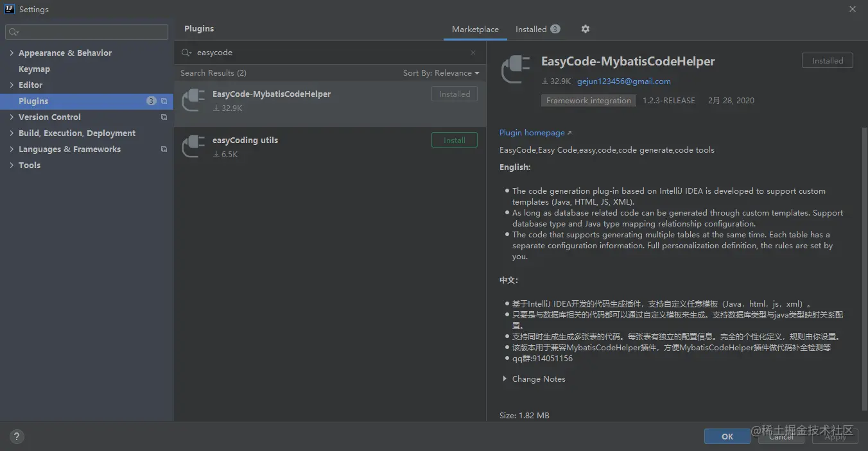The width and height of the screenshot is (868, 451).
Task: Click the English: heading in description
Action: pos(515,167)
